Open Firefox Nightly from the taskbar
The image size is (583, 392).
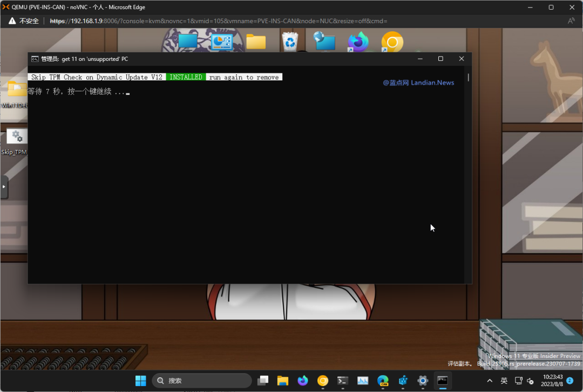click(x=303, y=381)
